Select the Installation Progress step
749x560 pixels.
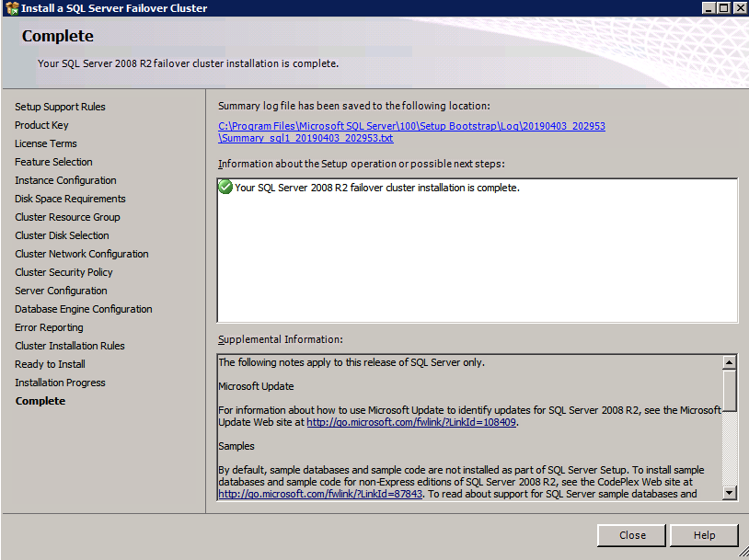pos(60,383)
